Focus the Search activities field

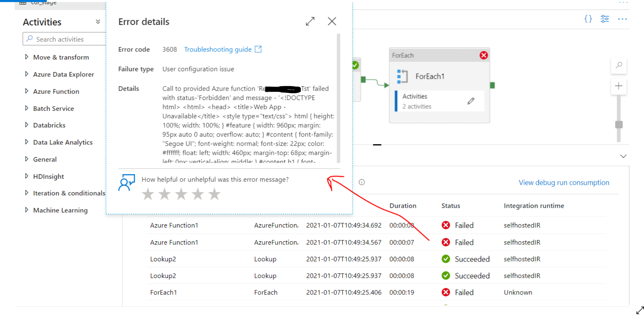tap(64, 39)
